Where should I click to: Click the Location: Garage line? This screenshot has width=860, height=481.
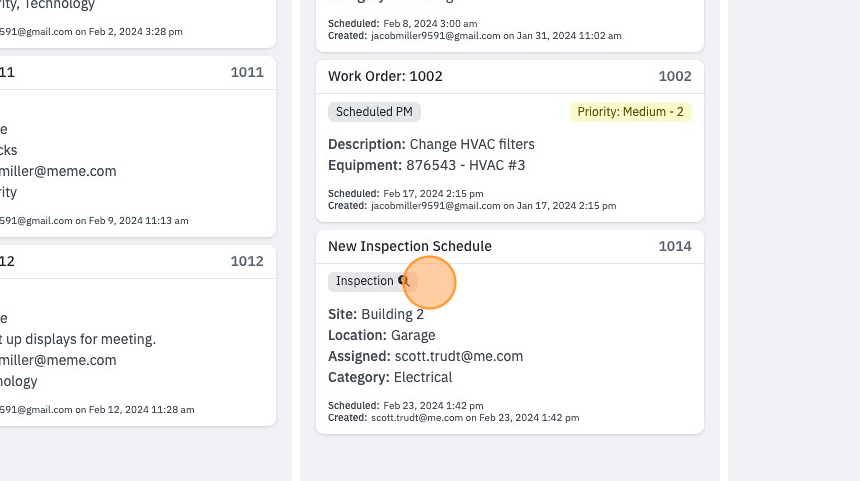(382, 335)
